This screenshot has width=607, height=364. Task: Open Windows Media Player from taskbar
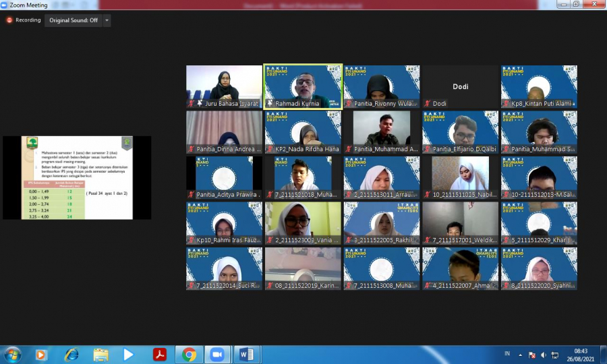click(128, 355)
